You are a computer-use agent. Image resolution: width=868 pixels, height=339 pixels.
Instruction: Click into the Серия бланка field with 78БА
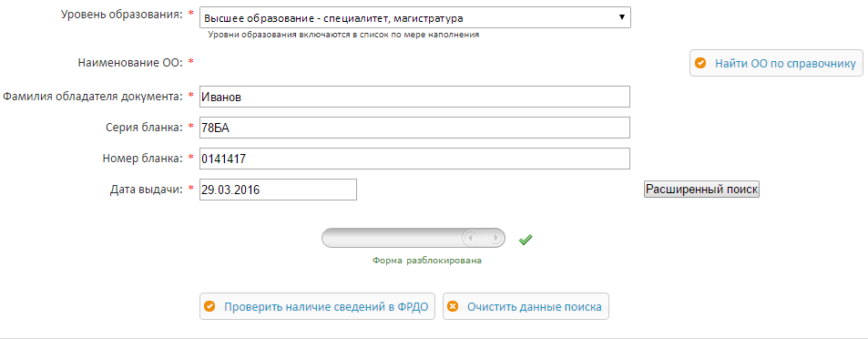[x=414, y=128]
